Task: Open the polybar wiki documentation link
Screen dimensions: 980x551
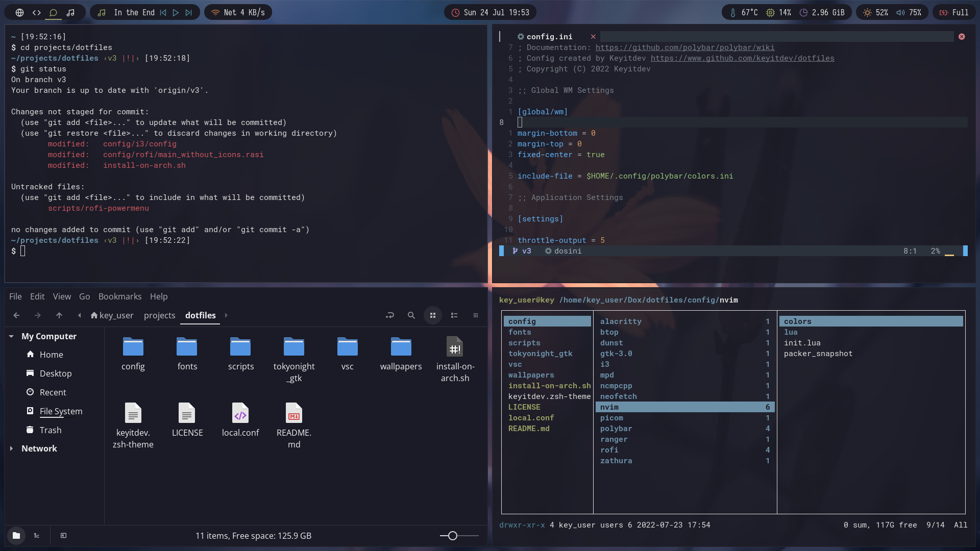Action: coord(685,47)
